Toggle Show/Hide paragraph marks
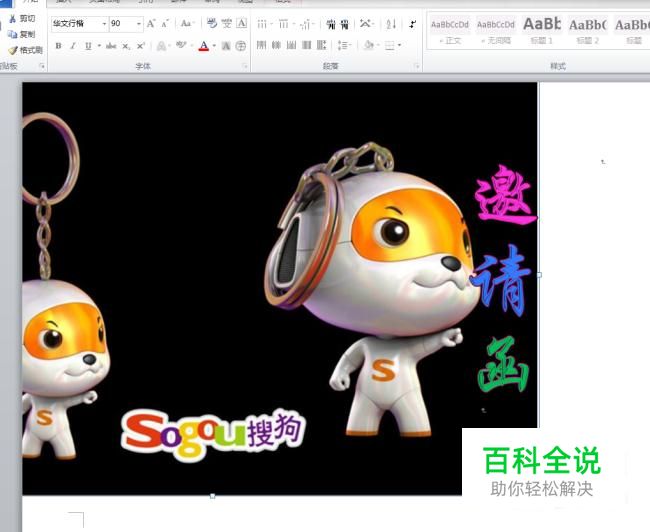Screen dimensions: 650x532 tap(412, 24)
